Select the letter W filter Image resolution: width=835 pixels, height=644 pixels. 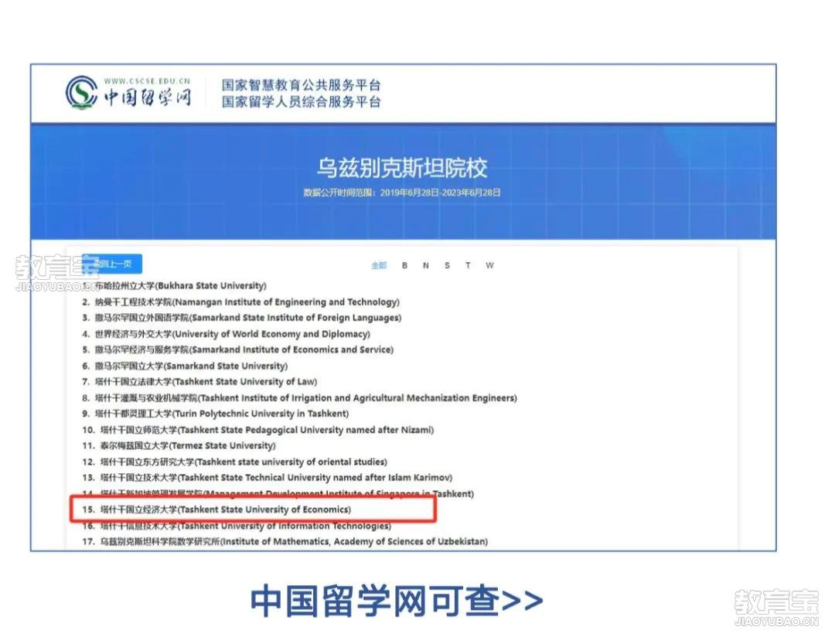(489, 265)
